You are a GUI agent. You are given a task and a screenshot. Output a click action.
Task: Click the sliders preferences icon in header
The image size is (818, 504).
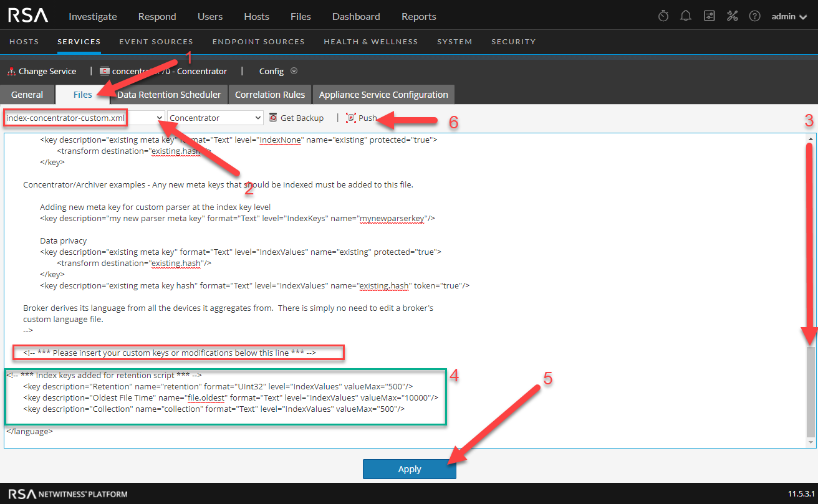[710, 16]
